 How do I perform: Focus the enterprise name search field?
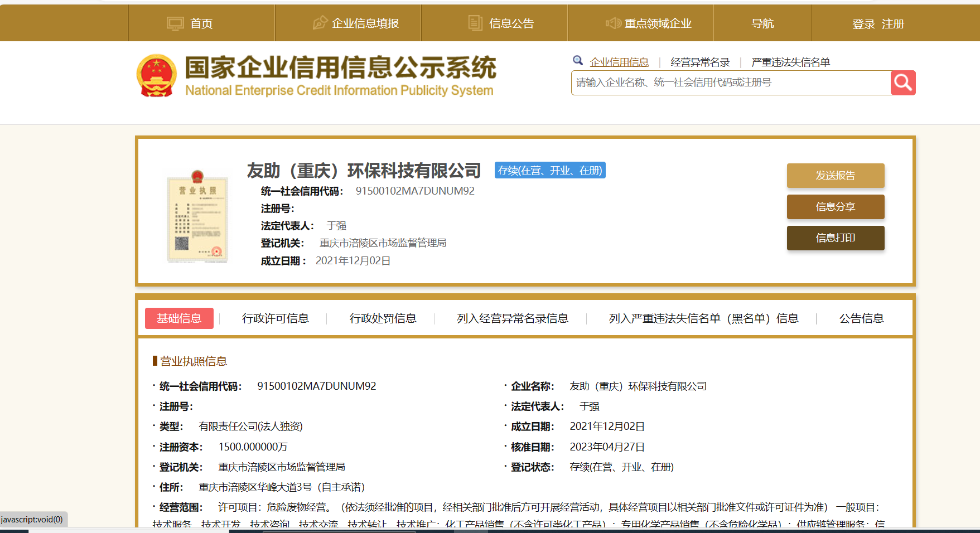pyautogui.click(x=731, y=83)
